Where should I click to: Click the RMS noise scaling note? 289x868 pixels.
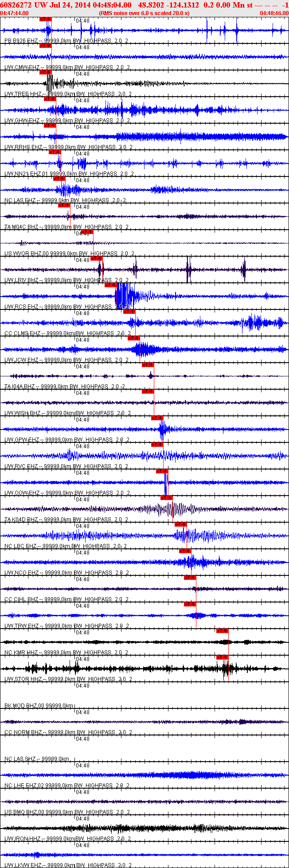coord(144,13)
